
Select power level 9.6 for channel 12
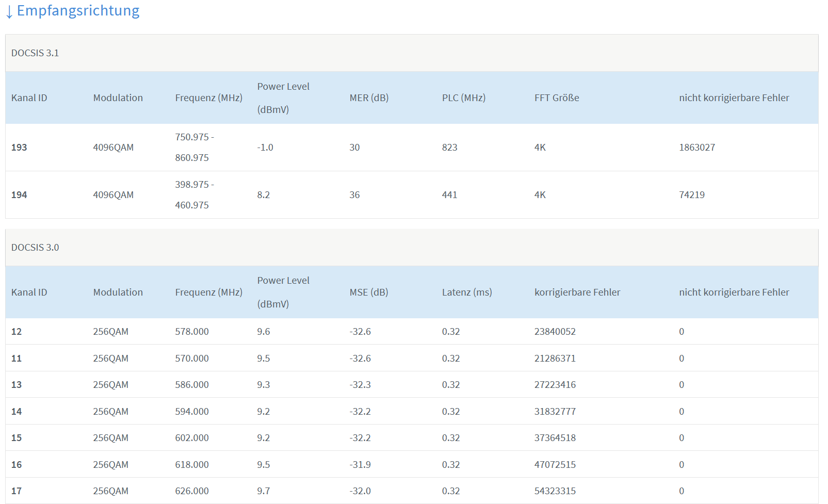(x=264, y=332)
